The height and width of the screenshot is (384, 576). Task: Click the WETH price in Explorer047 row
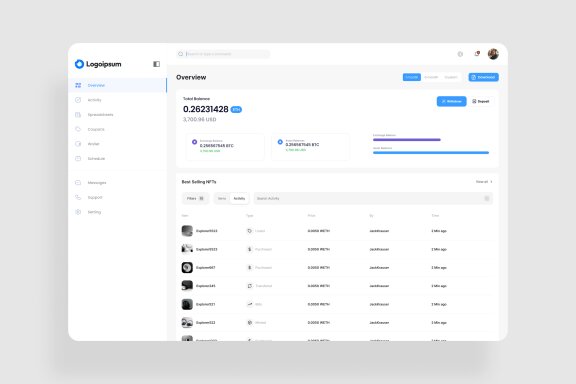[x=318, y=268]
